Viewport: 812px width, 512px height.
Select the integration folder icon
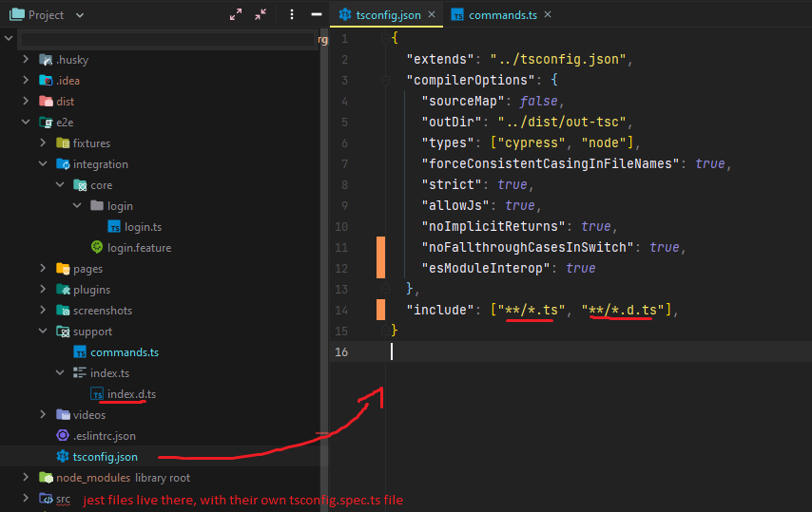pos(63,164)
